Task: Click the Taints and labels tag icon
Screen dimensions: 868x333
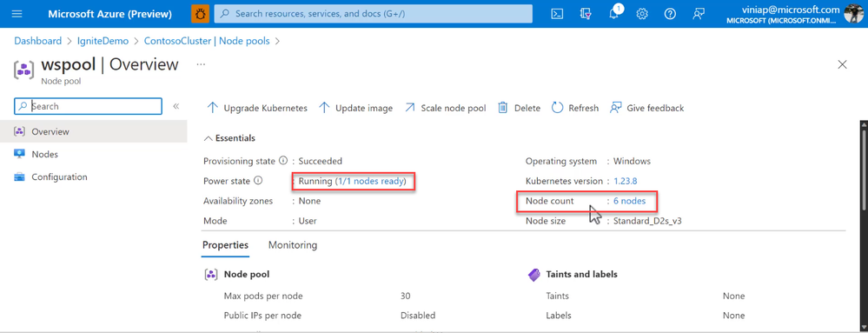Action: coord(533,274)
